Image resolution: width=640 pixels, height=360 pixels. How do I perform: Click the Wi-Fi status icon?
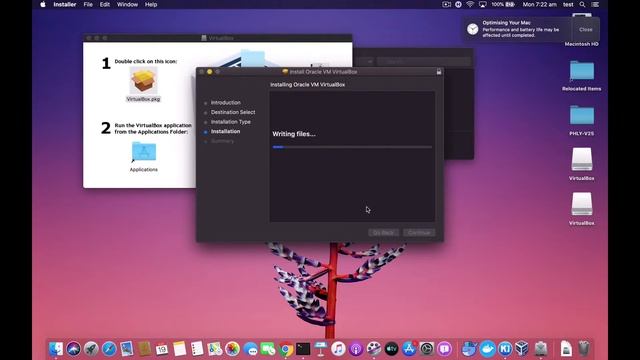pos(470,4)
